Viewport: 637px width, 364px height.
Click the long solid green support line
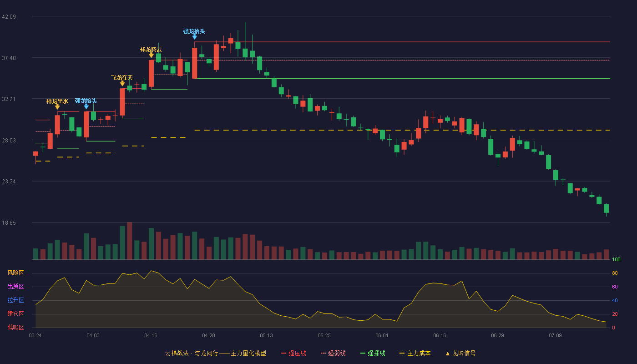click(402, 79)
